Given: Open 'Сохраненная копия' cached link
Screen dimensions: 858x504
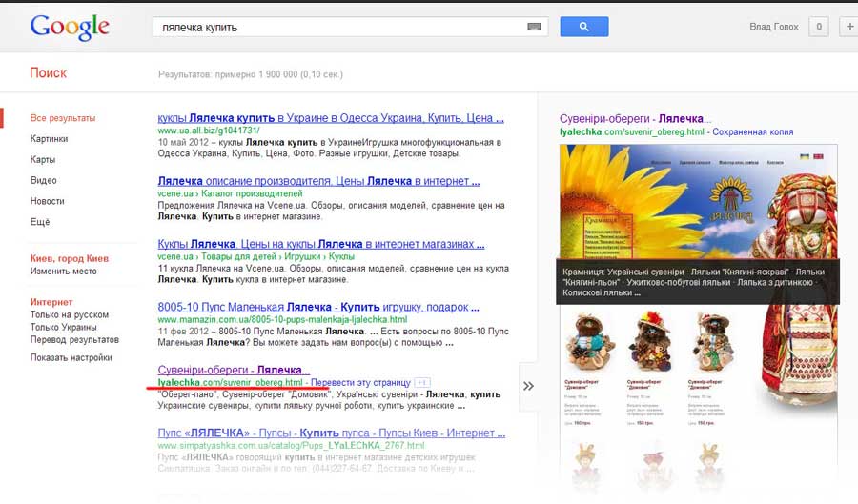Looking at the screenshot, I should click(x=753, y=131).
